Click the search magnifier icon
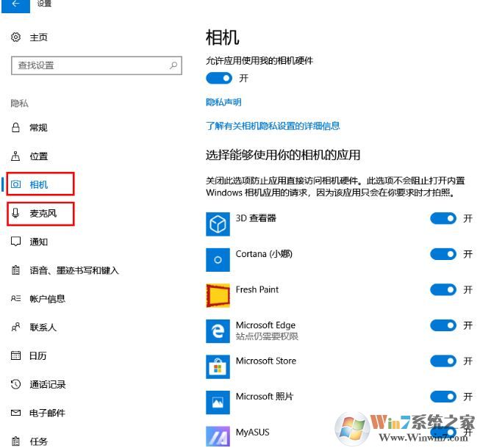The height and width of the screenshot is (448, 480). tap(173, 65)
